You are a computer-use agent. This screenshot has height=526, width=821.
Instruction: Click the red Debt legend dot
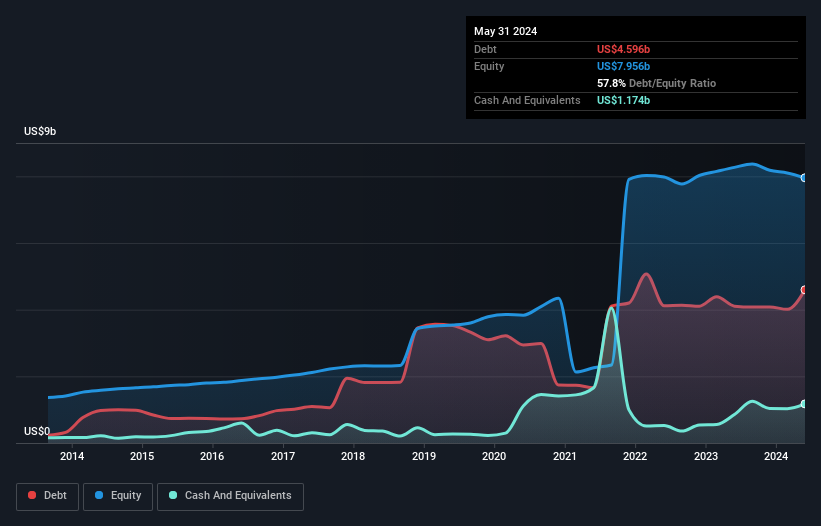coord(32,495)
